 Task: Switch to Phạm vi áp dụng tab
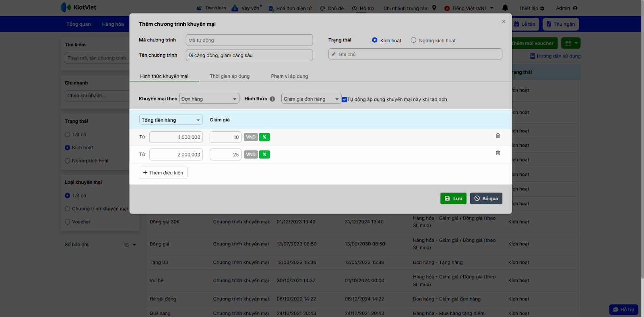coord(289,76)
